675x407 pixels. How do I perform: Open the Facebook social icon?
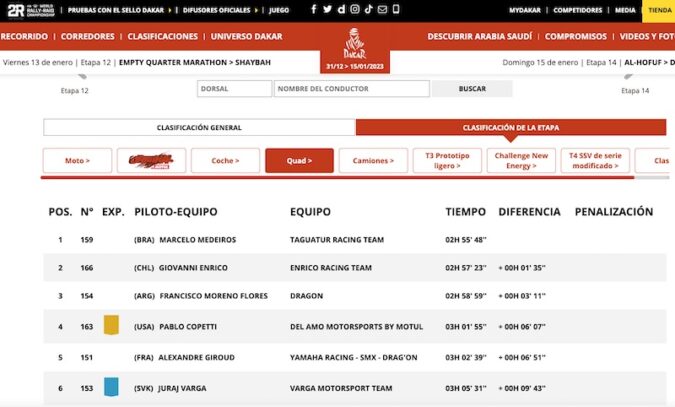314,9
